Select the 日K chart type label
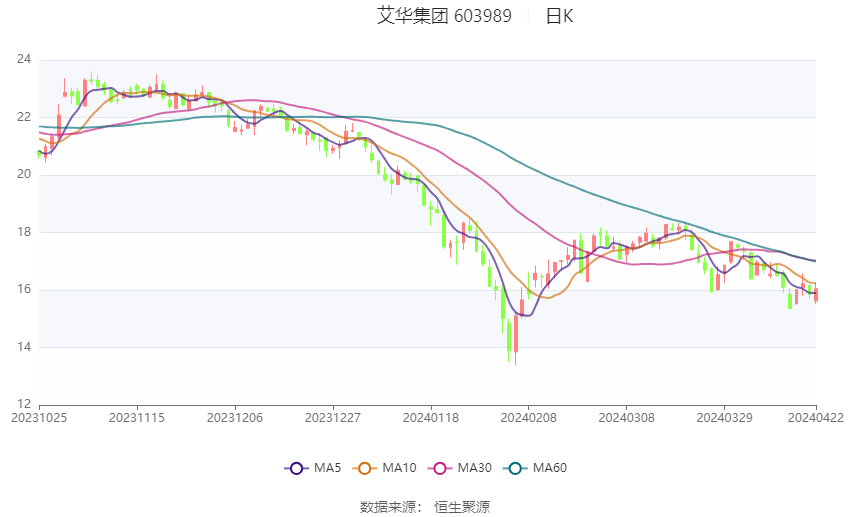Screen dimensions: 850x517 559,16
